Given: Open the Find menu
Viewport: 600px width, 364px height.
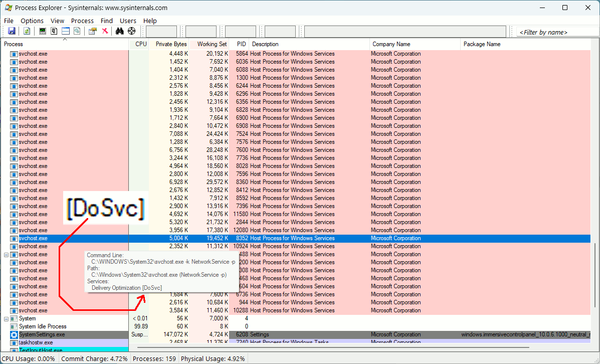Looking at the screenshot, I should pyautogui.click(x=107, y=21).
